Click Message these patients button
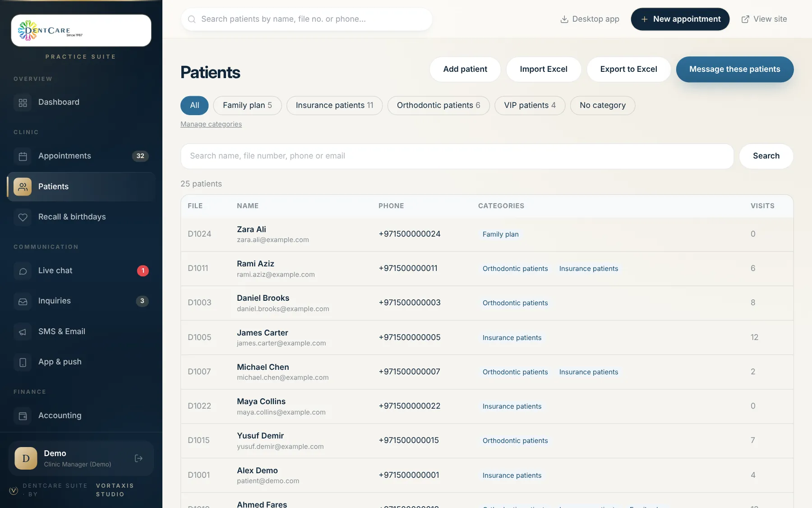 [x=734, y=69]
